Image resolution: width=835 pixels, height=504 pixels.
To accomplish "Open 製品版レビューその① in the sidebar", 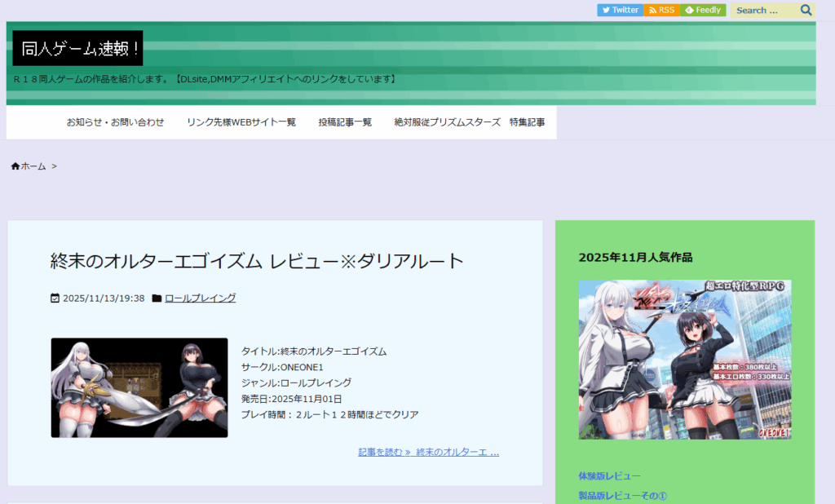I will click(624, 496).
